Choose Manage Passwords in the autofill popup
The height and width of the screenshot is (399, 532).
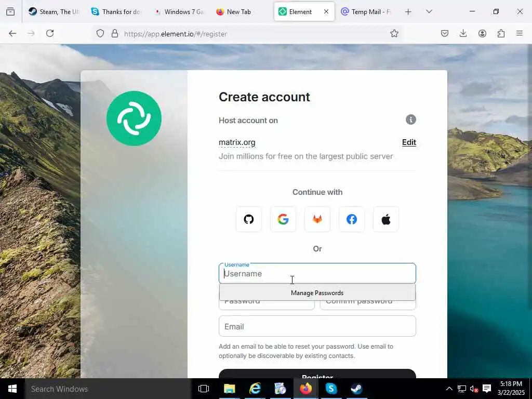point(317,292)
